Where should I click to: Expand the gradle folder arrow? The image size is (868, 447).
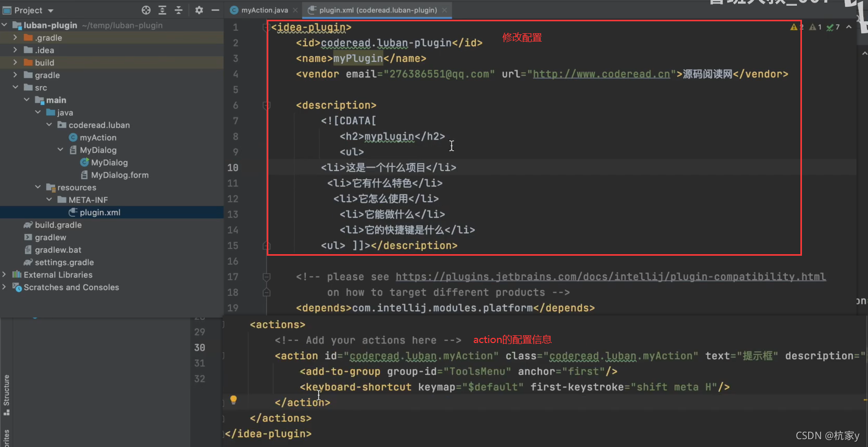pyautogui.click(x=15, y=75)
